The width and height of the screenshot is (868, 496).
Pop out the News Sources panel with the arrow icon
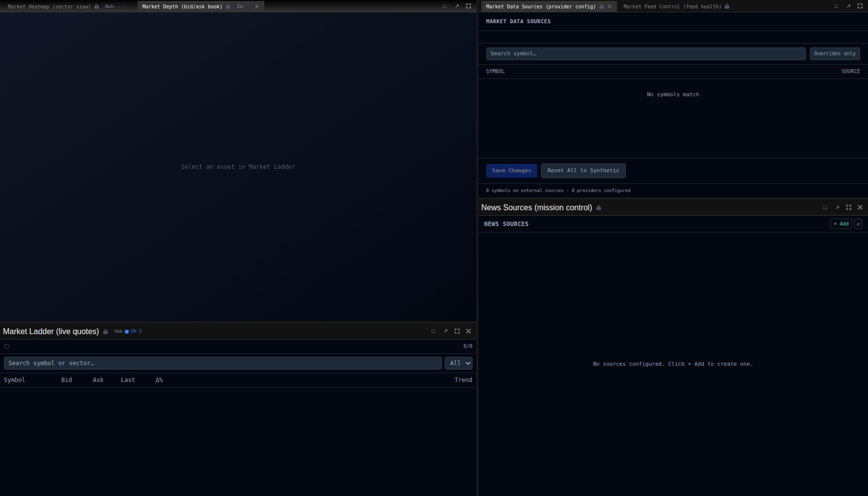click(x=837, y=207)
